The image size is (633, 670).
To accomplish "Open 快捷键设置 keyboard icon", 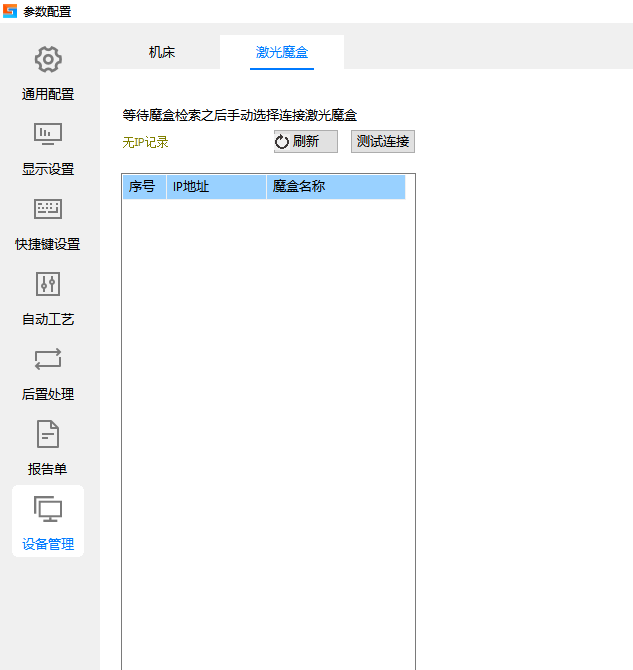I will [x=48, y=209].
